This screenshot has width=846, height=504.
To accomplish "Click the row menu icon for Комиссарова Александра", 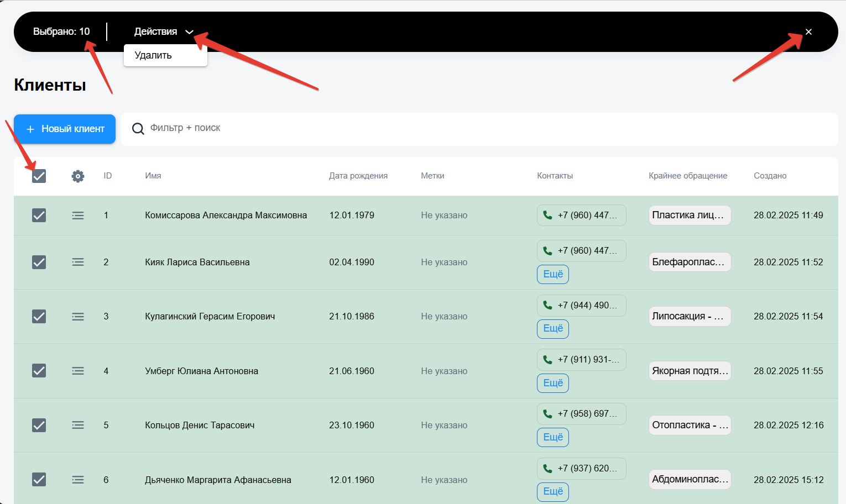I will pos(78,216).
